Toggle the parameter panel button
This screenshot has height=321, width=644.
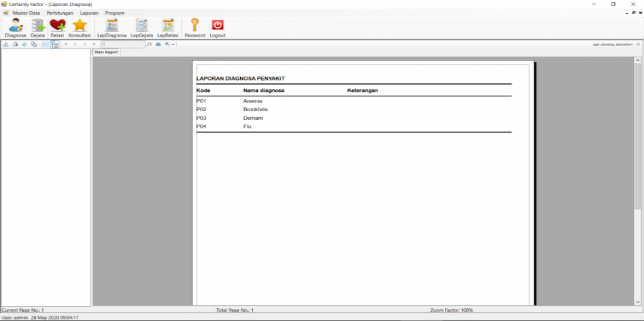click(x=45, y=44)
